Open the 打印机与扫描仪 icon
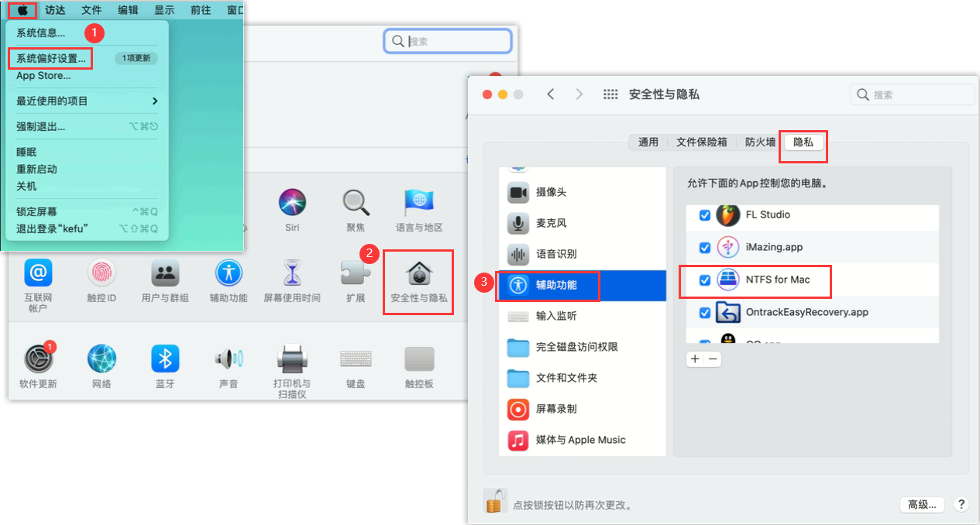This screenshot has width=980, height=525. tap(291, 360)
